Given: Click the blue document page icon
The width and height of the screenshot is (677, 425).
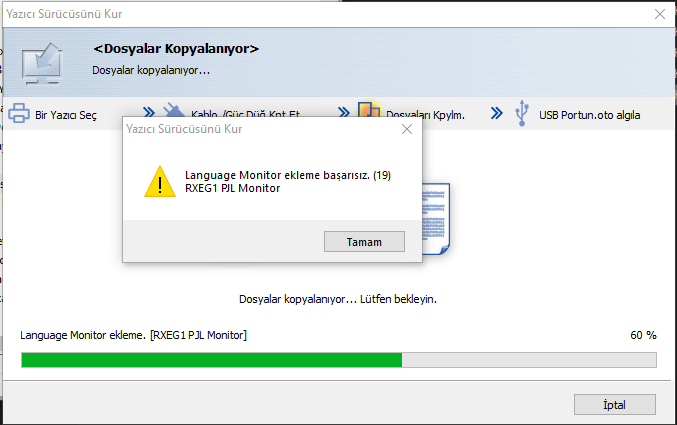Looking at the screenshot, I should pyautogui.click(x=436, y=219).
